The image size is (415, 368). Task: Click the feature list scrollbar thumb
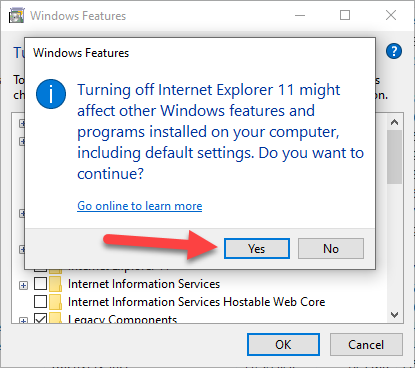click(x=395, y=157)
